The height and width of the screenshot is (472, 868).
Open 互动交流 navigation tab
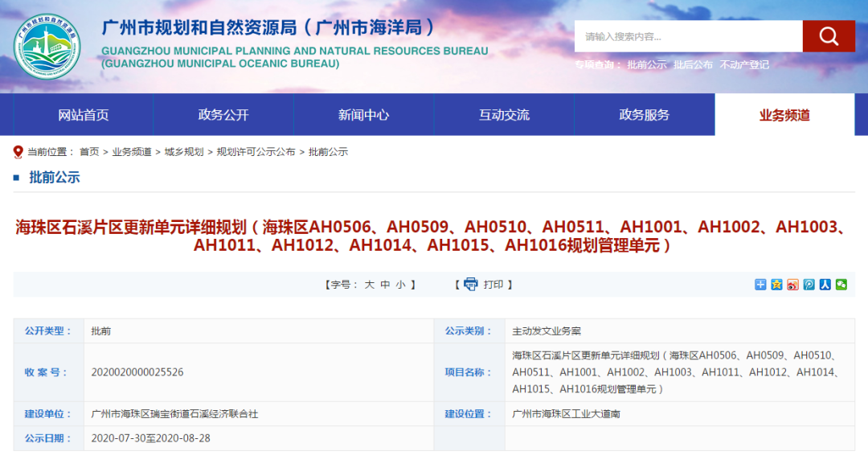coord(504,115)
